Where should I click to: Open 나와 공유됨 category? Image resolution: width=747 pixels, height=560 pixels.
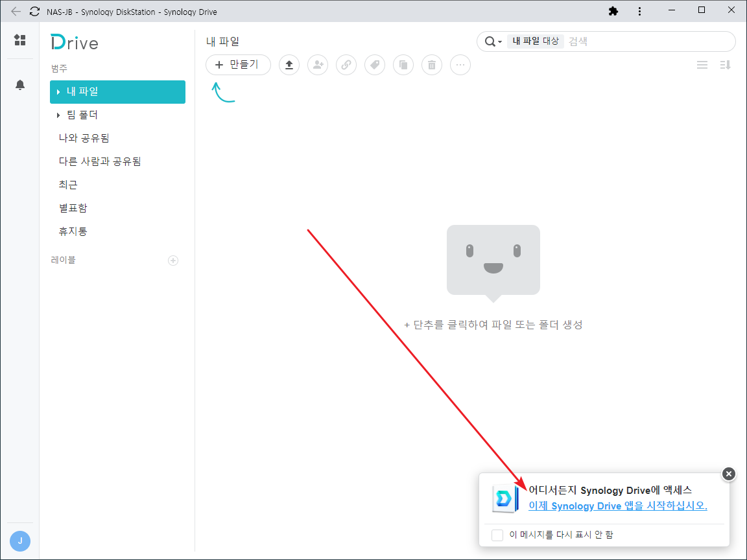[x=117, y=138]
